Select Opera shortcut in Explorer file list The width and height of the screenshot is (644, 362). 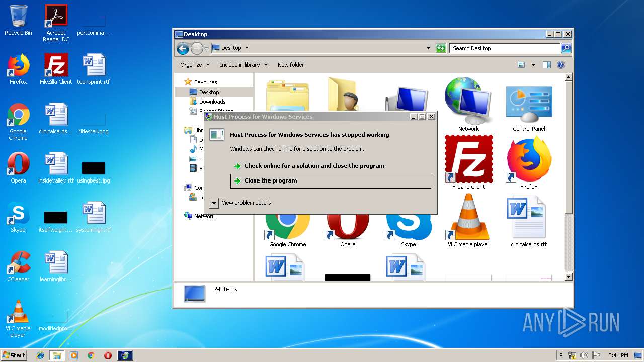pyautogui.click(x=348, y=230)
